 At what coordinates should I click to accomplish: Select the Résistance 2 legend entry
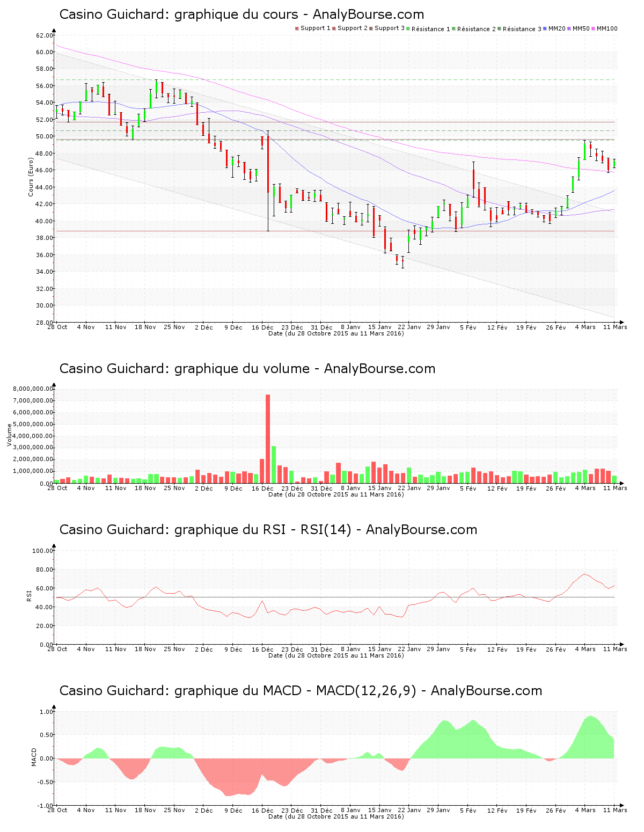coord(474,29)
